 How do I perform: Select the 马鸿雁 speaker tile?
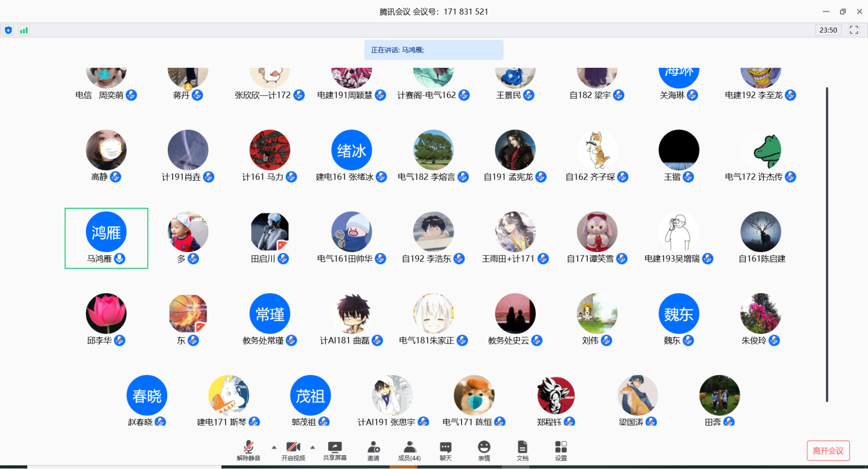[x=106, y=238]
